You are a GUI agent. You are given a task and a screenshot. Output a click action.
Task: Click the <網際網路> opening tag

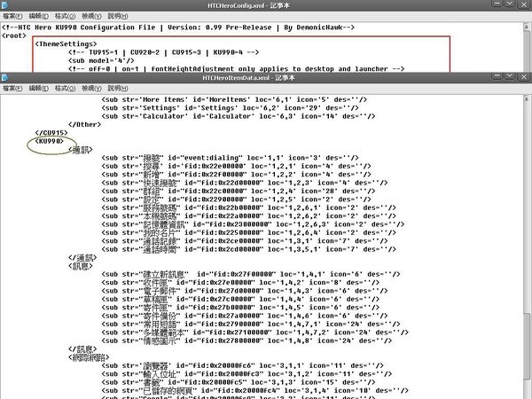pos(89,357)
